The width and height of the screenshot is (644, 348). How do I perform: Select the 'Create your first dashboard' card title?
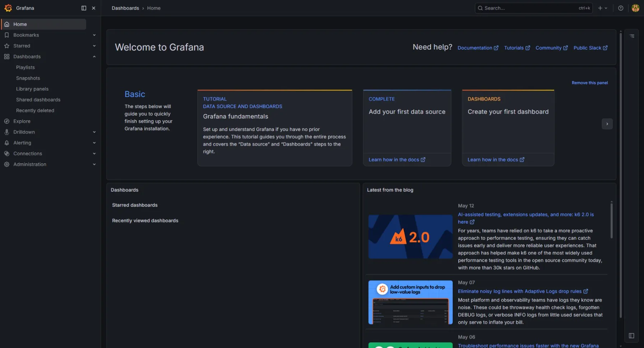(508, 112)
